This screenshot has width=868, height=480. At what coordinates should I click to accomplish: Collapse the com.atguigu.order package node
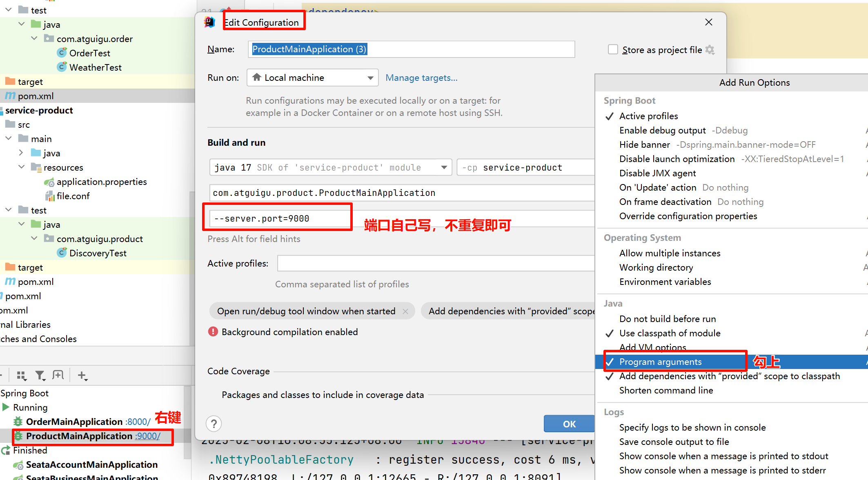[x=35, y=39]
